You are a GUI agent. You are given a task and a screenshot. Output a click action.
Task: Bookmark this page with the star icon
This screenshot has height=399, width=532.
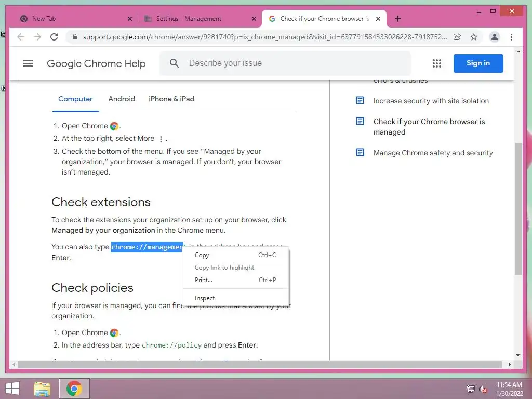pos(474,37)
